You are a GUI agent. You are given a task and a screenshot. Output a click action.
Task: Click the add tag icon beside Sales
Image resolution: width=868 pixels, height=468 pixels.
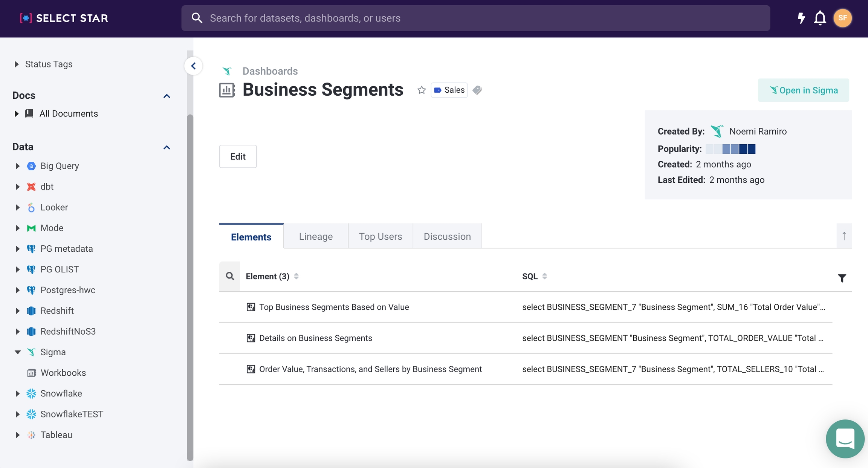click(477, 90)
